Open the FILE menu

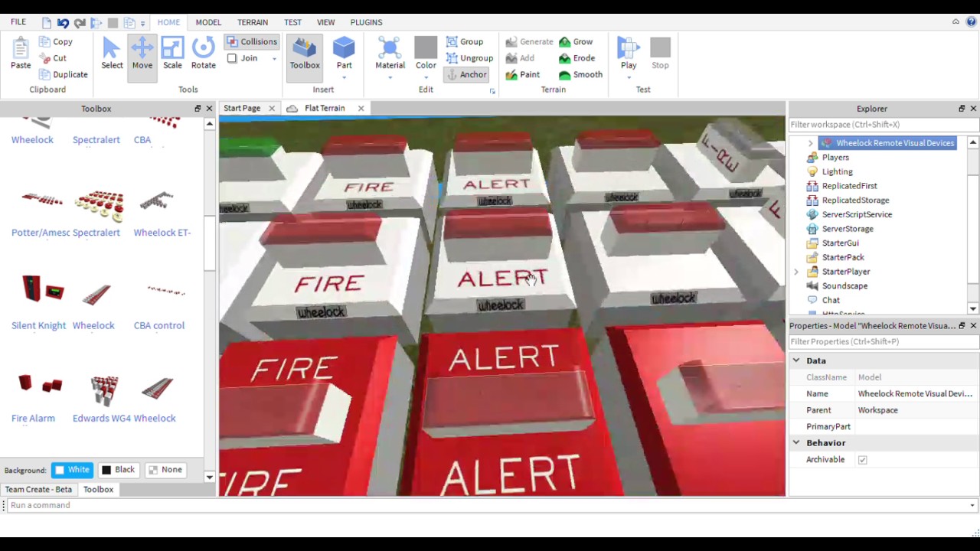[x=18, y=22]
